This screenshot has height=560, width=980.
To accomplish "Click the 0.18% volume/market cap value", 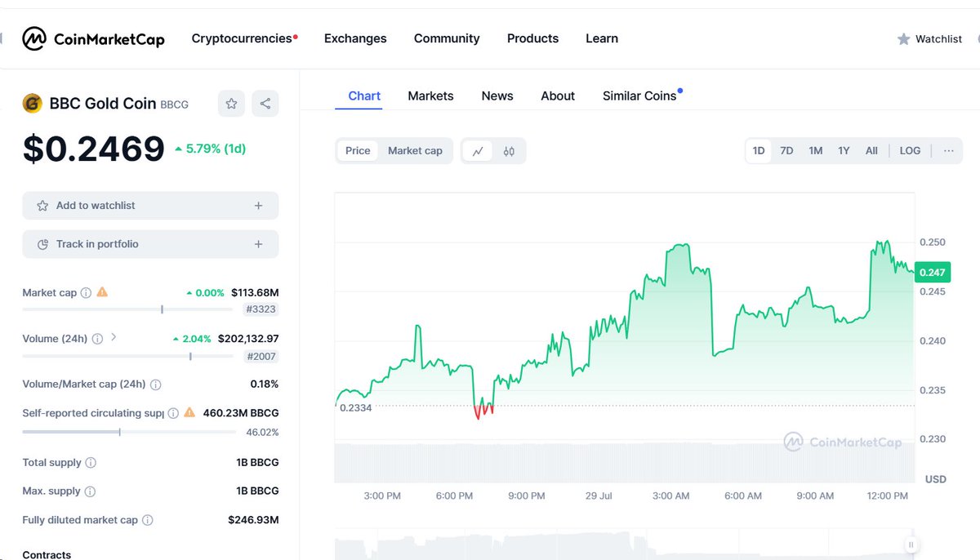I will pos(265,384).
